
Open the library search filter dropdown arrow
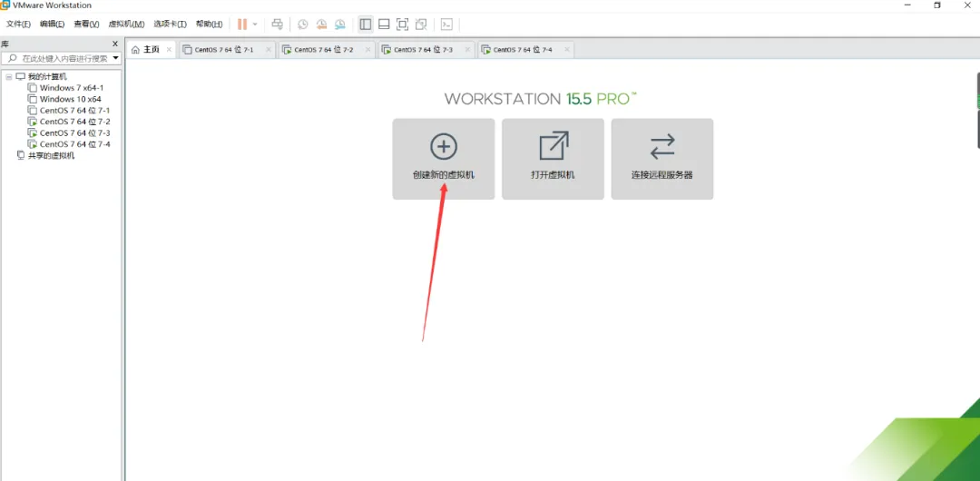point(115,58)
